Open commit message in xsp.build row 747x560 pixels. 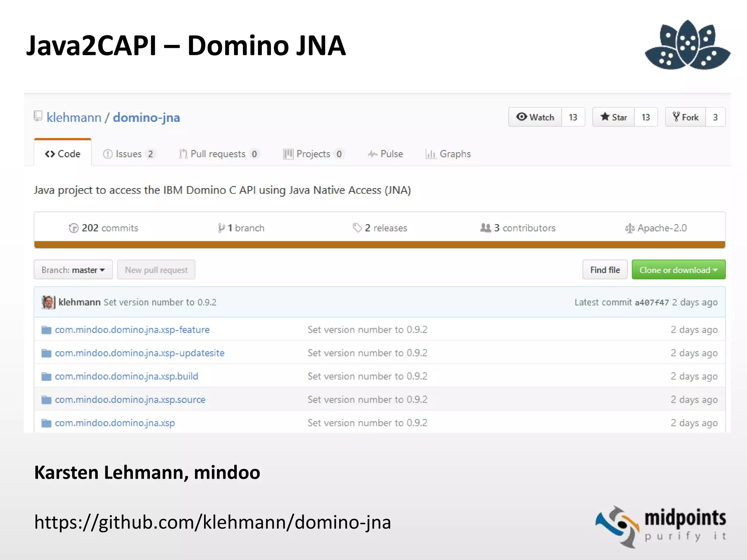pyautogui.click(x=368, y=376)
